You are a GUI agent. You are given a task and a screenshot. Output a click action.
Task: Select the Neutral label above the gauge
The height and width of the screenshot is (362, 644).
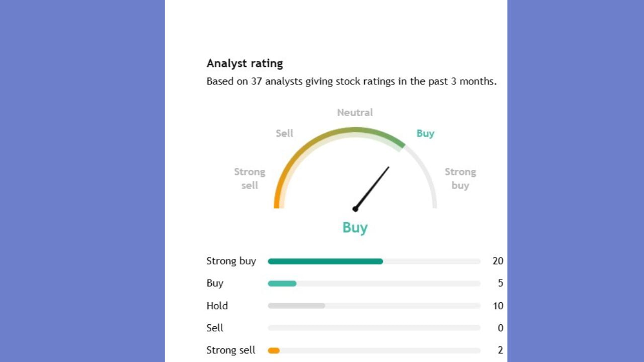click(x=355, y=113)
